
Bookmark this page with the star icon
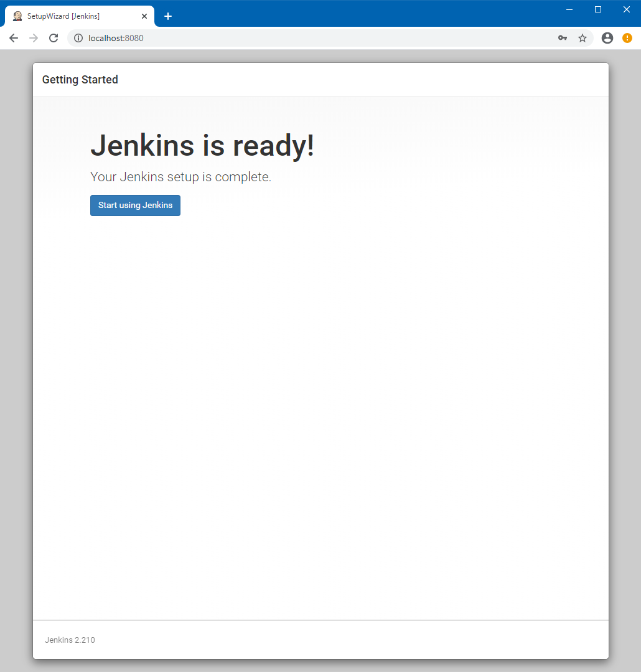[x=583, y=38]
